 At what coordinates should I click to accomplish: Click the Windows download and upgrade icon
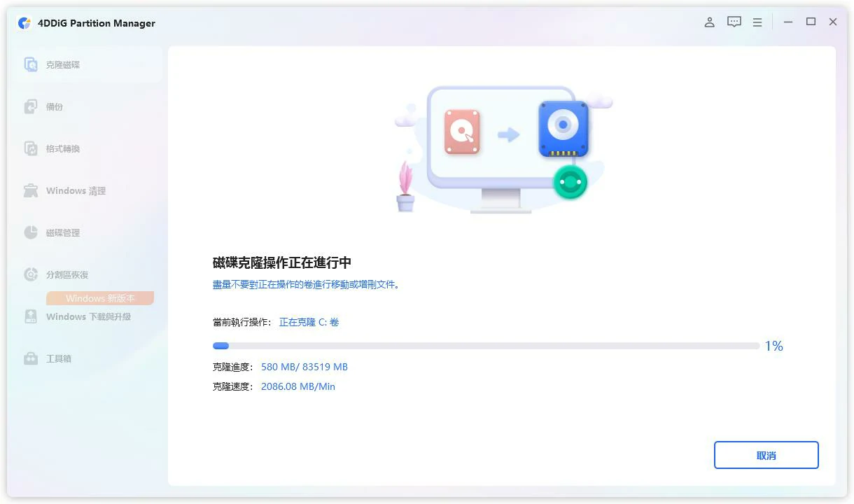tap(31, 316)
